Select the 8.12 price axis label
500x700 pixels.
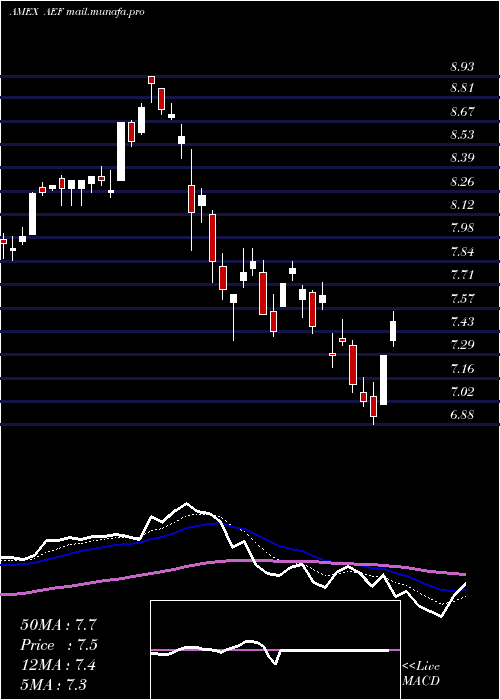[462, 205]
